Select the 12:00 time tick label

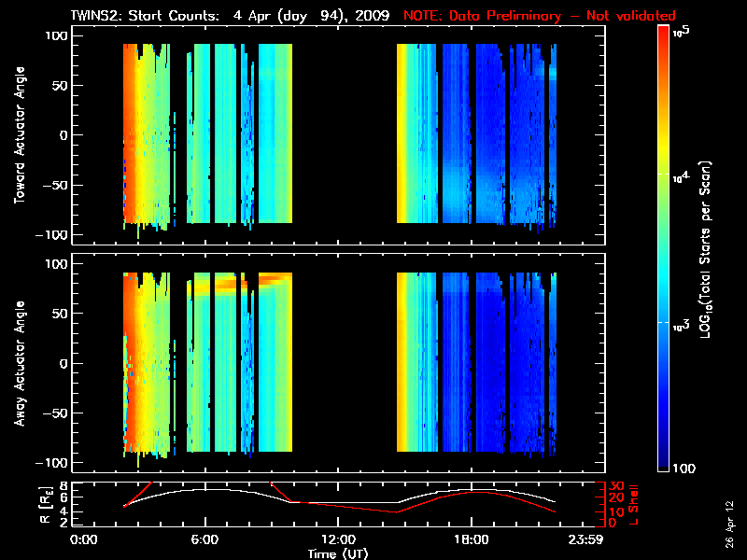[337, 540]
